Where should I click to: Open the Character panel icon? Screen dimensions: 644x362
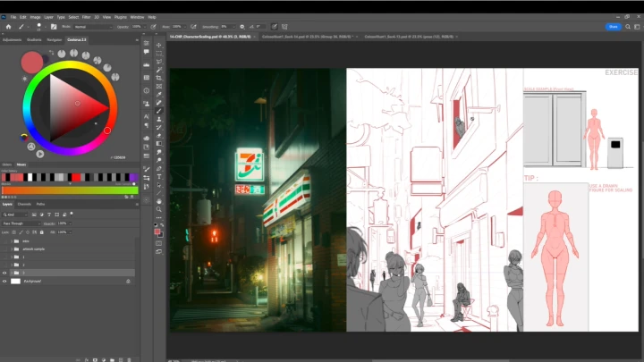[x=146, y=116]
